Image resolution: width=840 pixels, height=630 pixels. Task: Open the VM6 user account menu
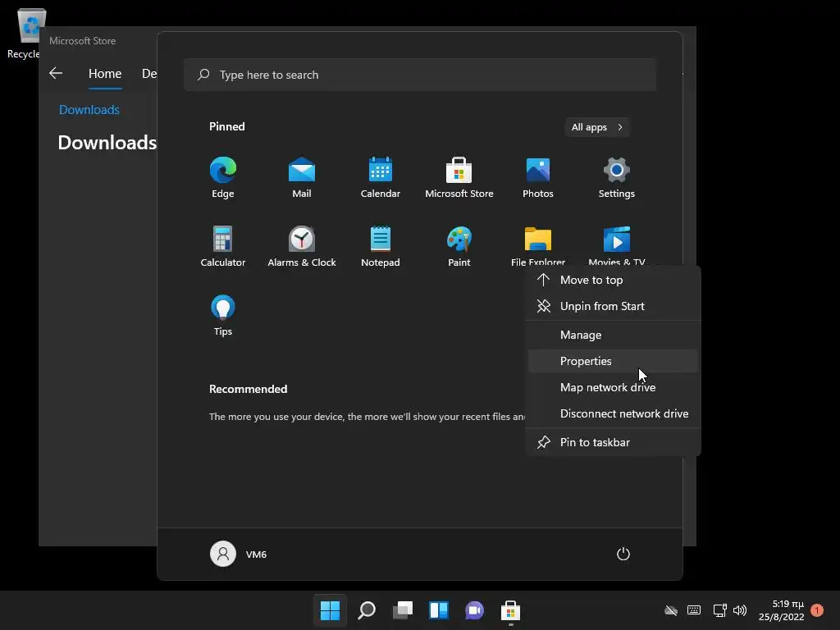point(239,554)
